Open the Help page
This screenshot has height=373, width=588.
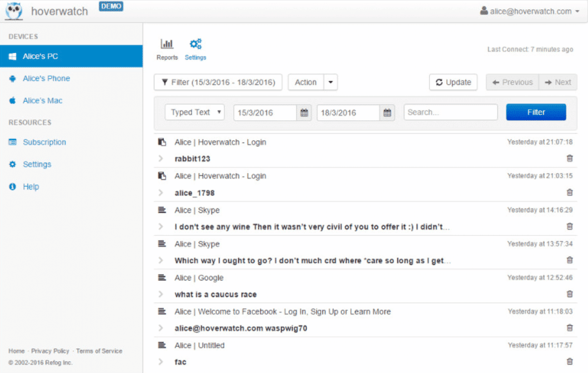click(x=31, y=187)
